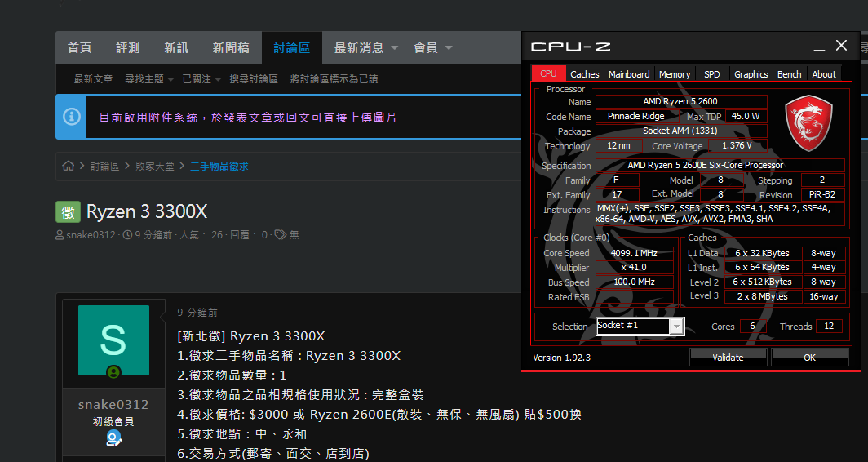
Task: Switch to the SPD tab in CPU-Z
Action: coord(712,74)
